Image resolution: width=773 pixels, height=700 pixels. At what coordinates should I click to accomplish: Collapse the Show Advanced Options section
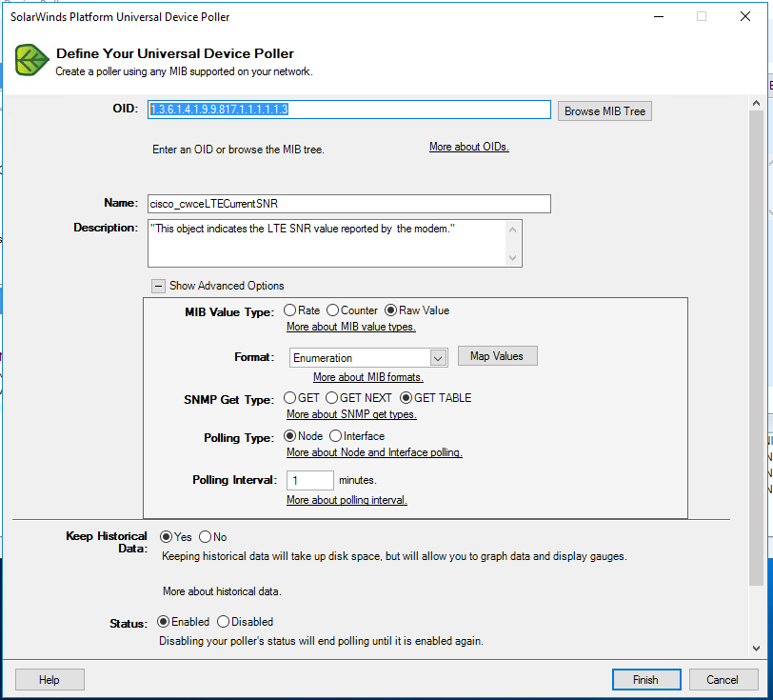pos(158,286)
